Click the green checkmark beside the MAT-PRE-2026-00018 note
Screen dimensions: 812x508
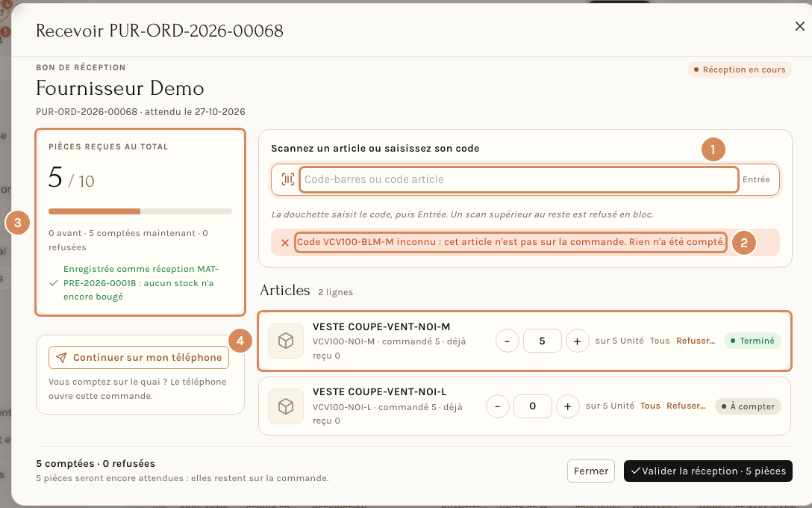click(53, 283)
